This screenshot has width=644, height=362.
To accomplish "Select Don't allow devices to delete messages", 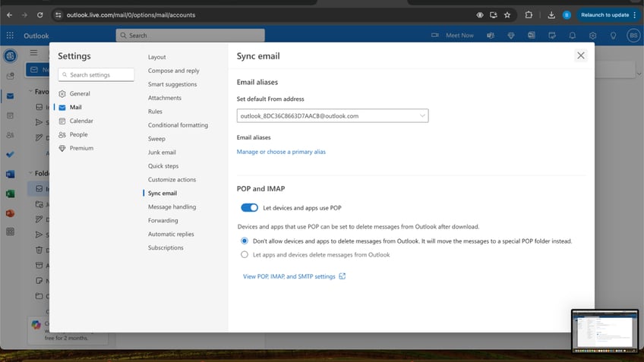I will [245, 241].
